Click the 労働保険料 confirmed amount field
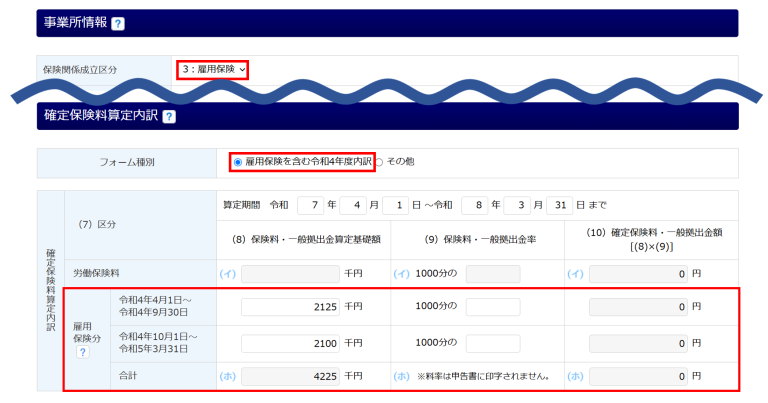768x403 pixels. [638, 274]
